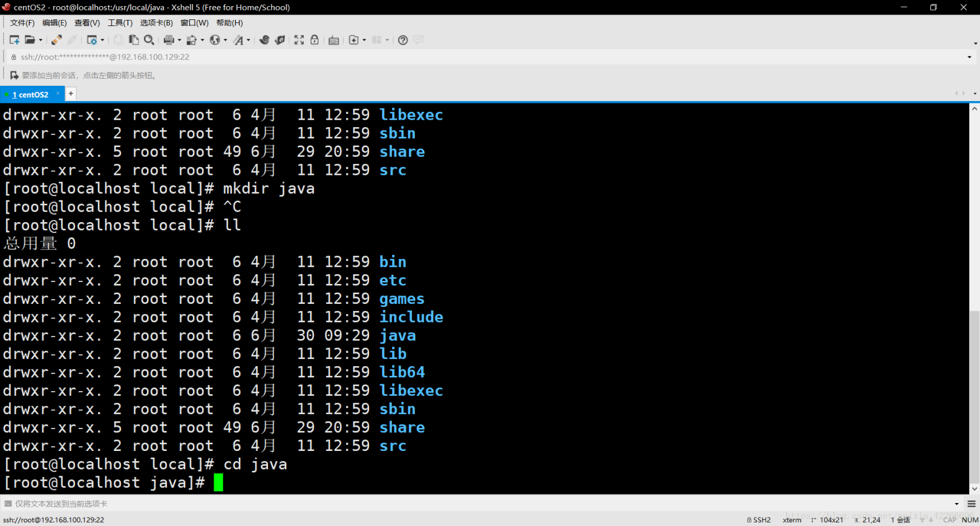Open the 文件(F) menu

click(x=22, y=23)
